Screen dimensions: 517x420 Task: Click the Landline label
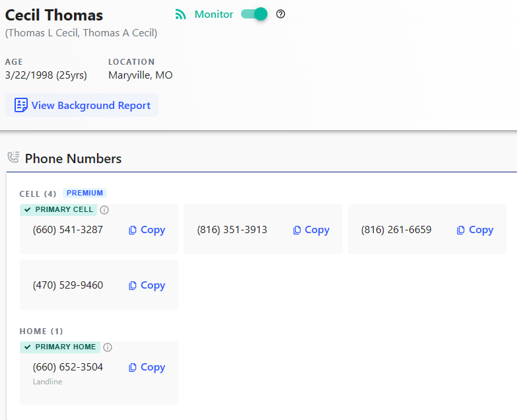click(x=48, y=382)
